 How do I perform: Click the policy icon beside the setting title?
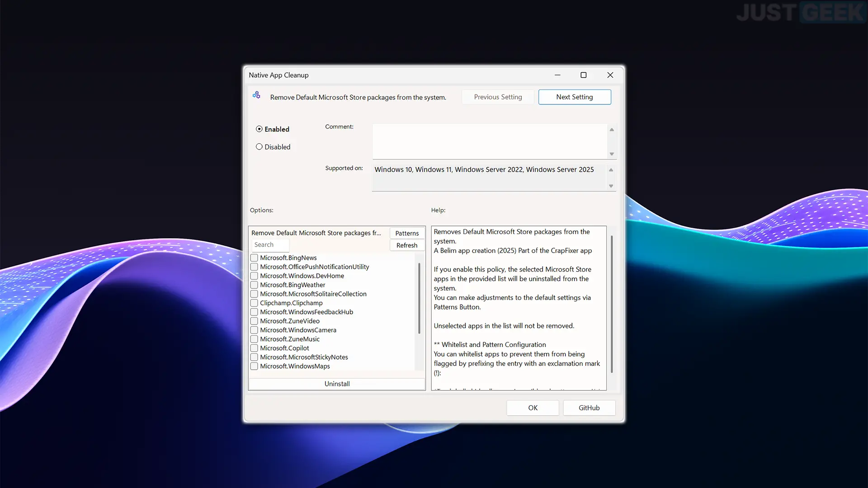[256, 95]
